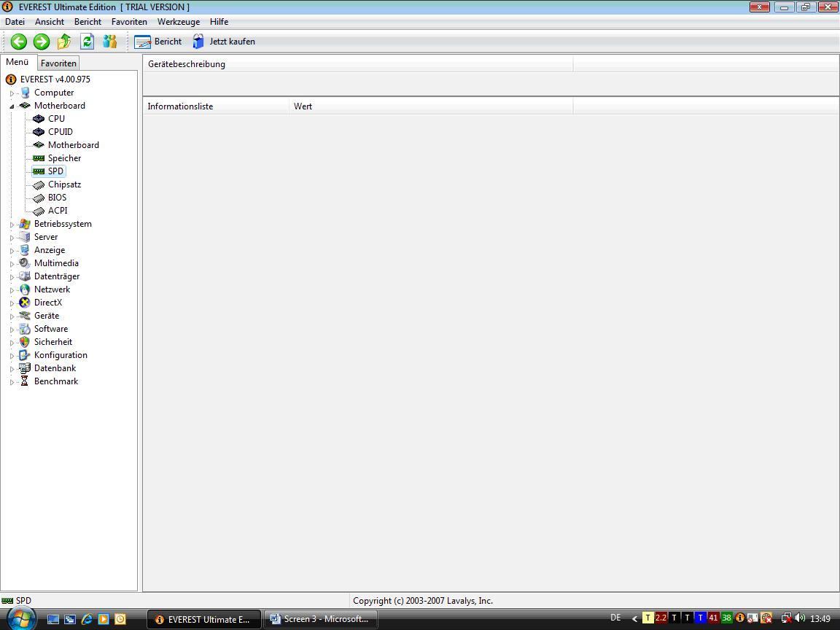Expand the Computer tree node

[12, 93]
